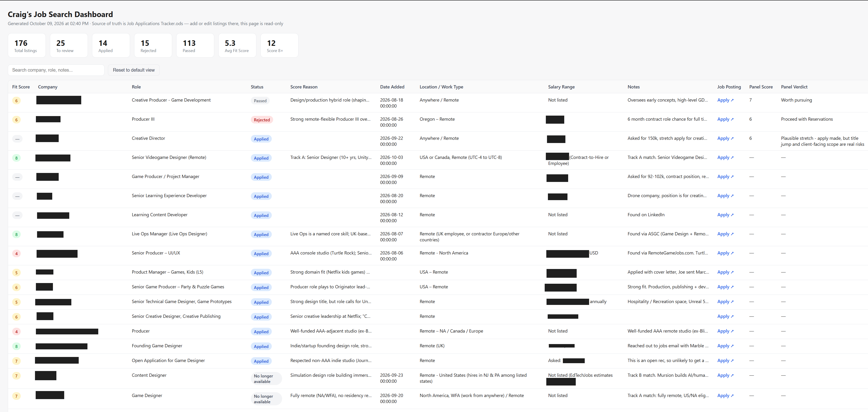Screen dimensions: 868x412
Task: Click 'Game Producer / Project Manager' role cell
Action: click(x=165, y=177)
